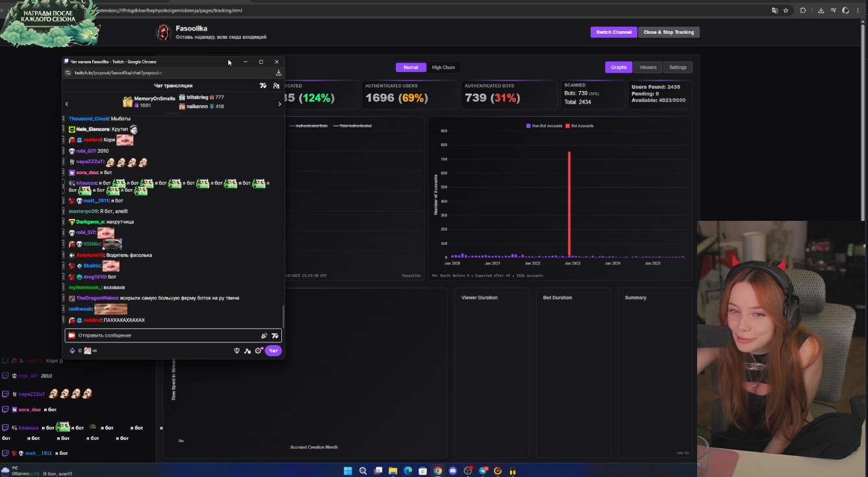This screenshot has height=477, width=868.
Task: Show previous gifters with left arrow
Action: click(x=66, y=104)
